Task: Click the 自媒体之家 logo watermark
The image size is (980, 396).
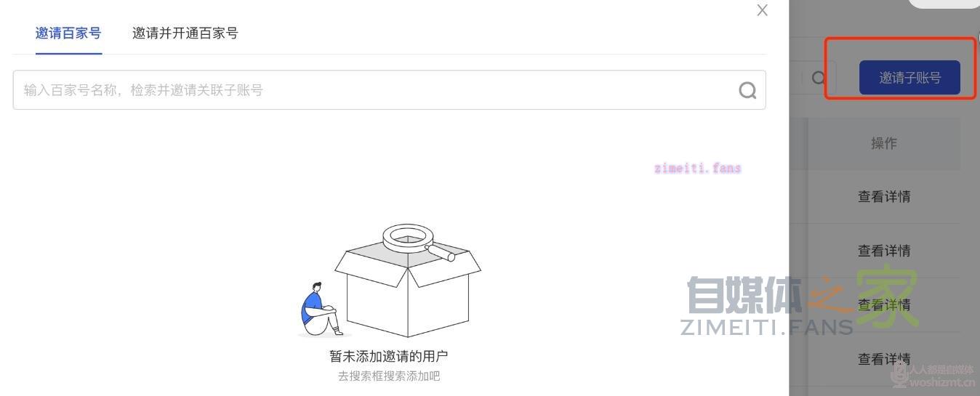Action: click(800, 304)
